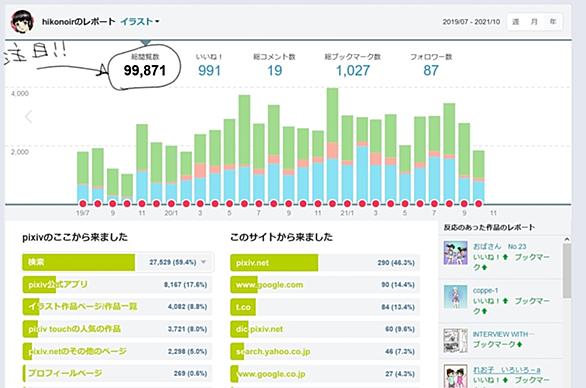Click the pixiv.net referrer site bar
Viewport: 586px width, 388px height.
click(x=325, y=263)
